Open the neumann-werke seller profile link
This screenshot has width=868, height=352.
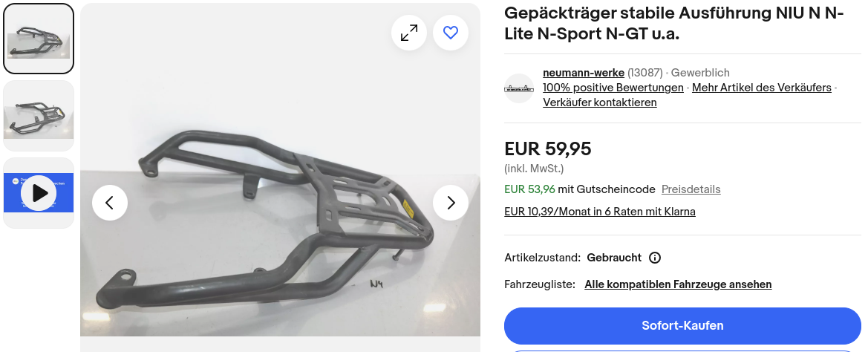pos(584,73)
